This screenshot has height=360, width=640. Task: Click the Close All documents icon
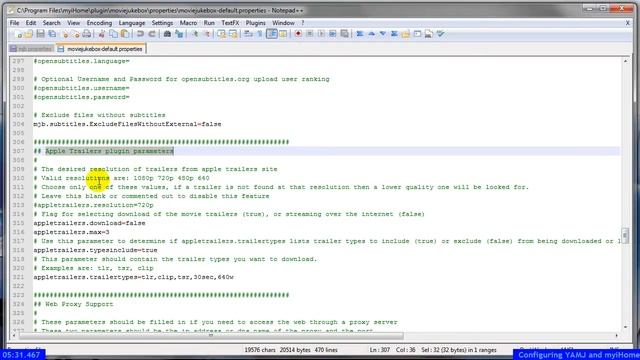(x=76, y=34)
